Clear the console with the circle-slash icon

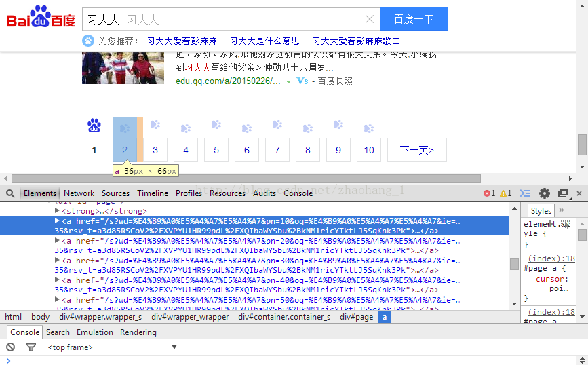[10, 347]
